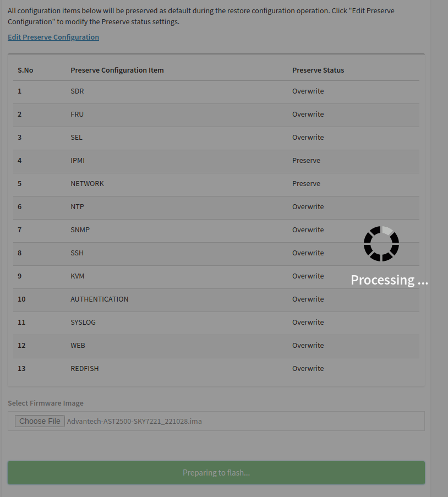The image size is (448, 497).
Task: Select the KVM configuration item
Action: [78, 276]
